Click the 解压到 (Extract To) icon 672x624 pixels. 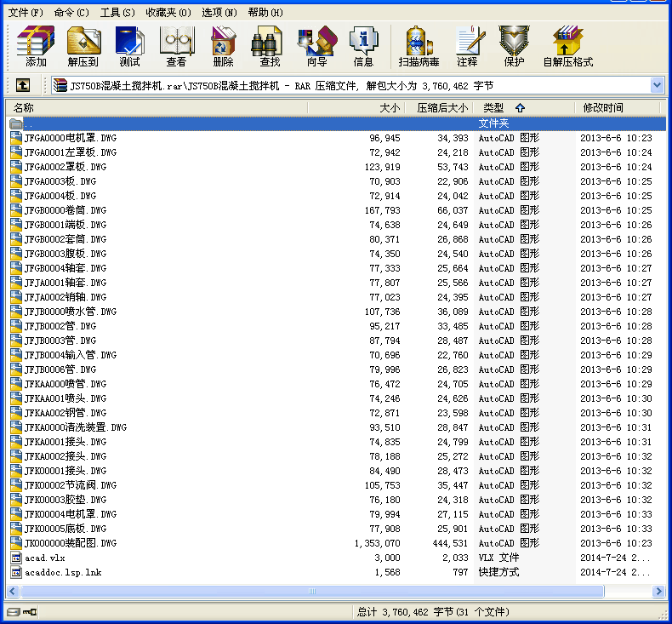(x=83, y=46)
